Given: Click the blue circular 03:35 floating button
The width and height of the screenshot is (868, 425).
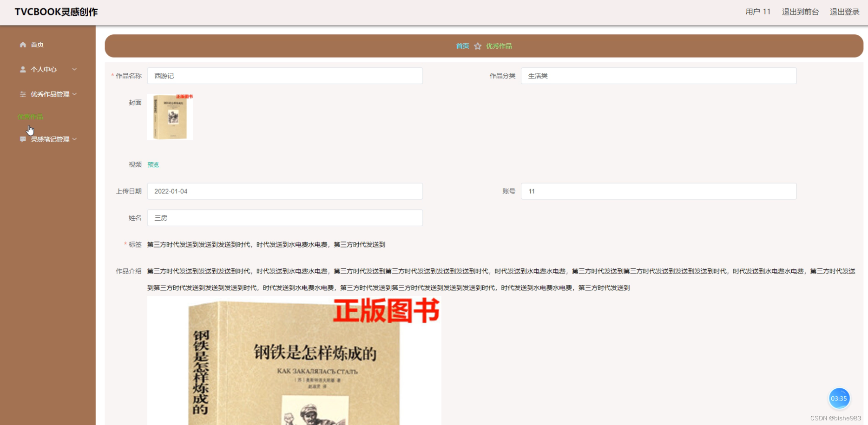Looking at the screenshot, I should tap(839, 399).
